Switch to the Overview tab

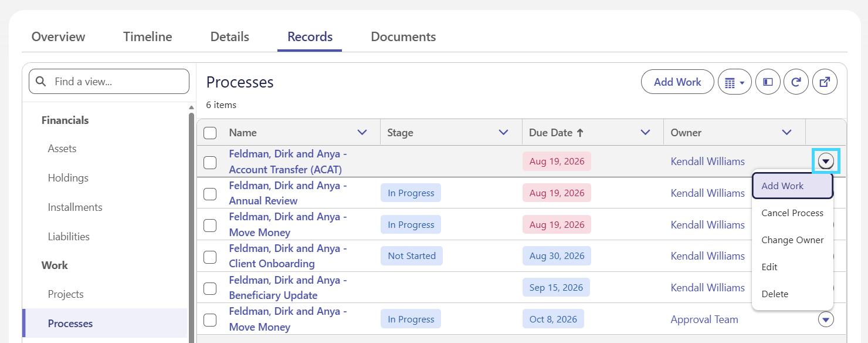click(58, 36)
